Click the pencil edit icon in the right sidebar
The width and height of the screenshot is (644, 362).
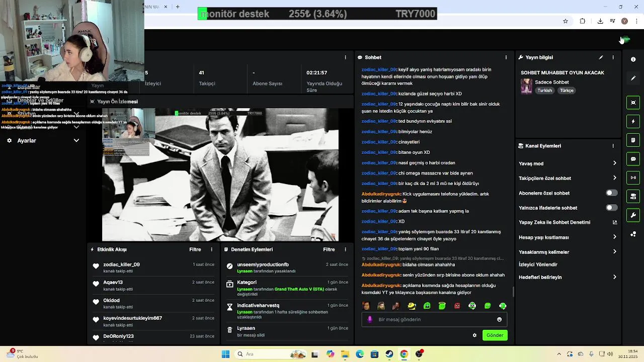click(x=633, y=78)
